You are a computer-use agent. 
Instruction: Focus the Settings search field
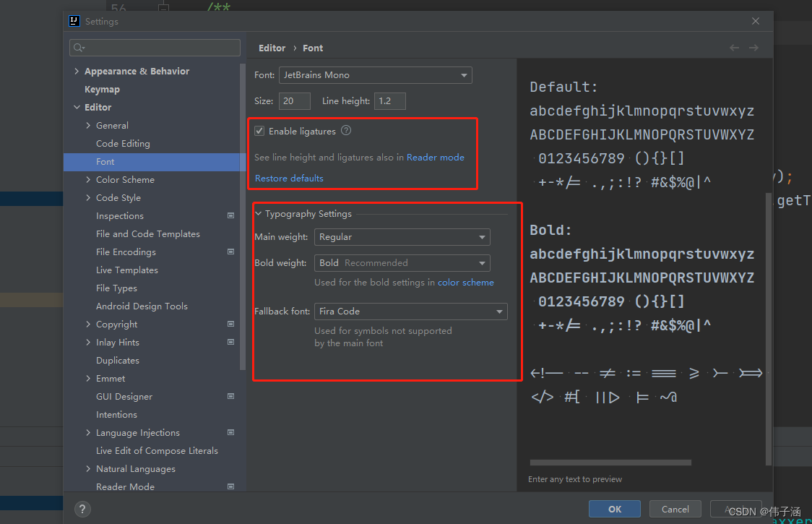click(x=155, y=48)
